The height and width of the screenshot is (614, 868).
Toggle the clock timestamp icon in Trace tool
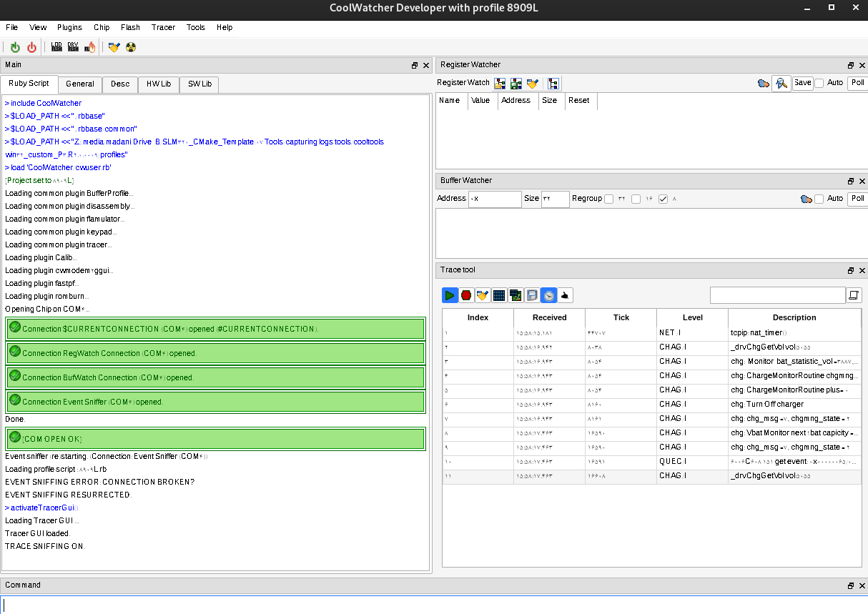(x=548, y=294)
